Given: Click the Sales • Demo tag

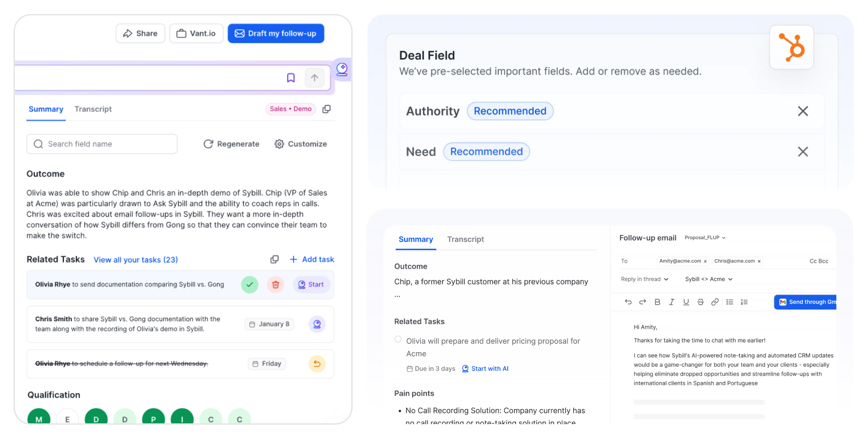Looking at the screenshot, I should tap(290, 109).
